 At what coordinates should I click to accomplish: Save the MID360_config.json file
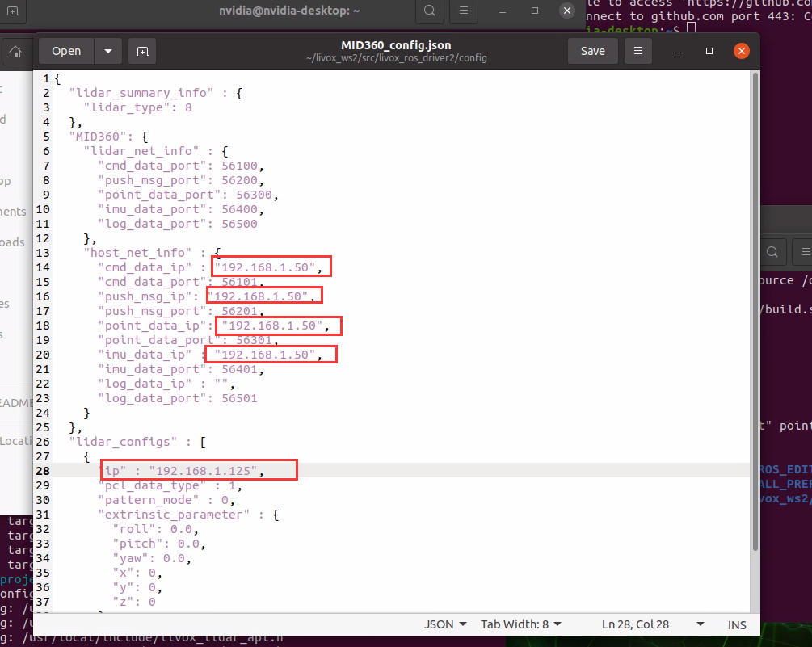[x=592, y=51]
